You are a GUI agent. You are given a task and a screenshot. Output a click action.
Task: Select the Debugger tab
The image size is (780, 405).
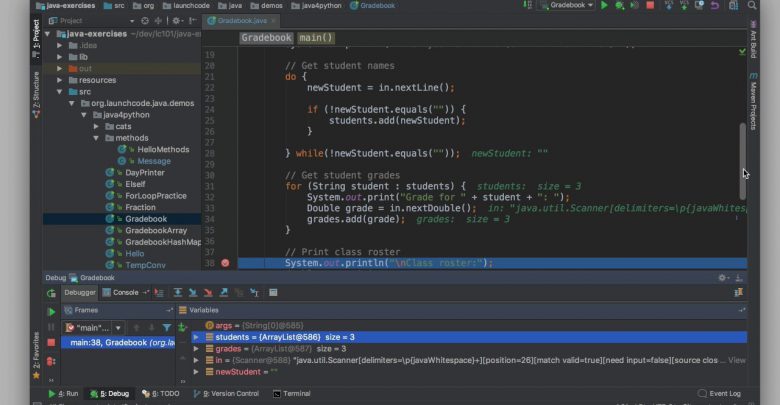[x=80, y=293]
